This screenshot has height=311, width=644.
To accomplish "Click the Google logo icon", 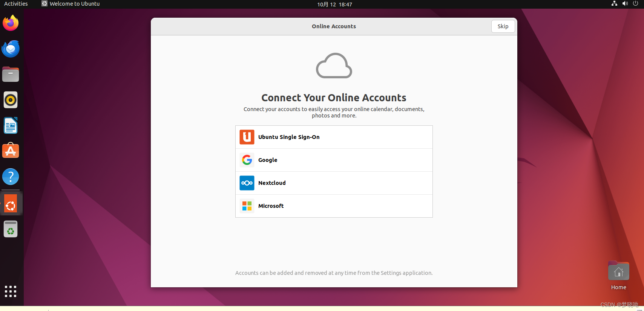I will (247, 160).
